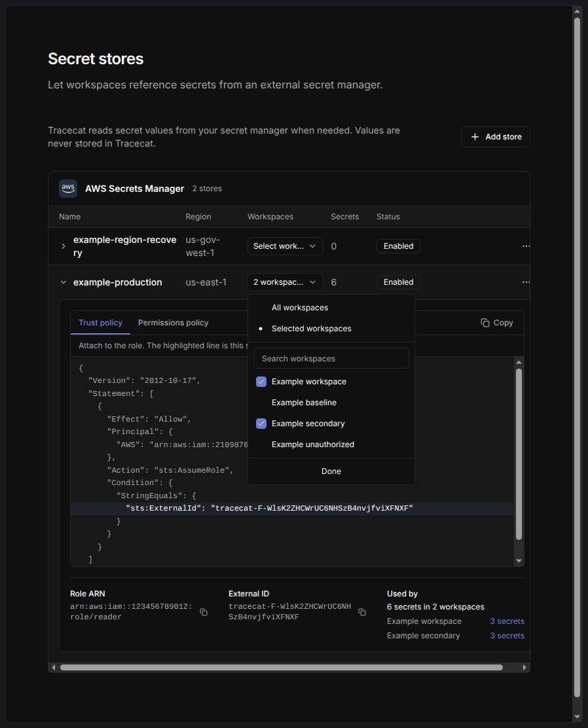Switch to Permissions policy tab
Screen dimensions: 588x728
point(174,323)
